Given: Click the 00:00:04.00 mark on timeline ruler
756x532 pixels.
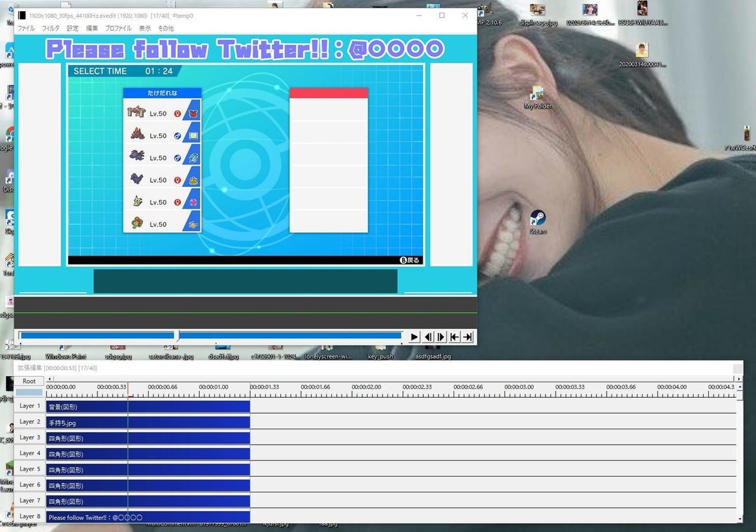Looking at the screenshot, I should coord(672,387).
